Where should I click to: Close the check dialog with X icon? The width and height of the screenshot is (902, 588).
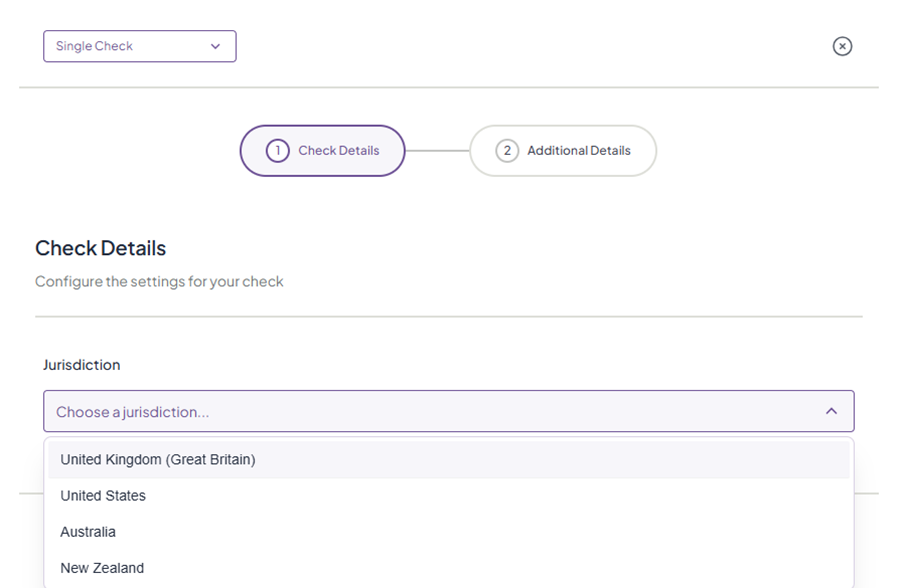(x=842, y=46)
